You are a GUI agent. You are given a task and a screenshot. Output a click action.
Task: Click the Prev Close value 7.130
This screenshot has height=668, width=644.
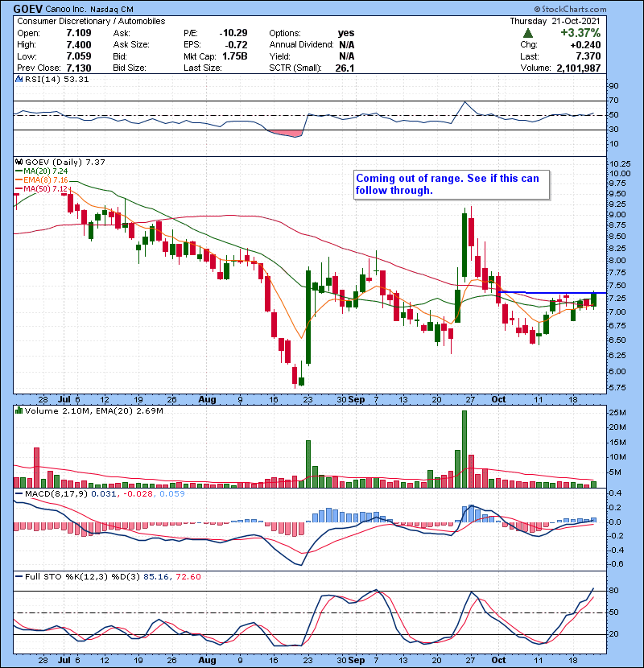tap(79, 68)
